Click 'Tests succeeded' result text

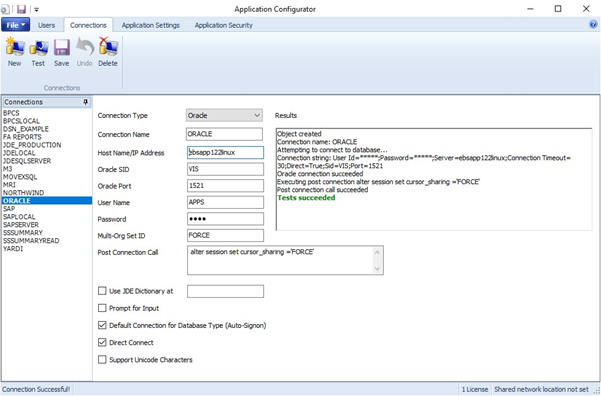tap(306, 198)
